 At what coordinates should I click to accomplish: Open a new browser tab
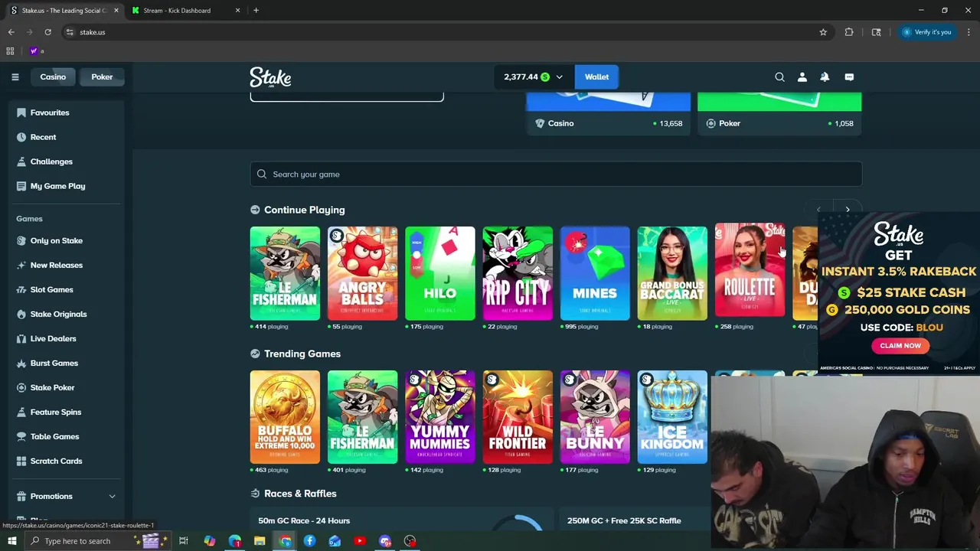click(256, 11)
